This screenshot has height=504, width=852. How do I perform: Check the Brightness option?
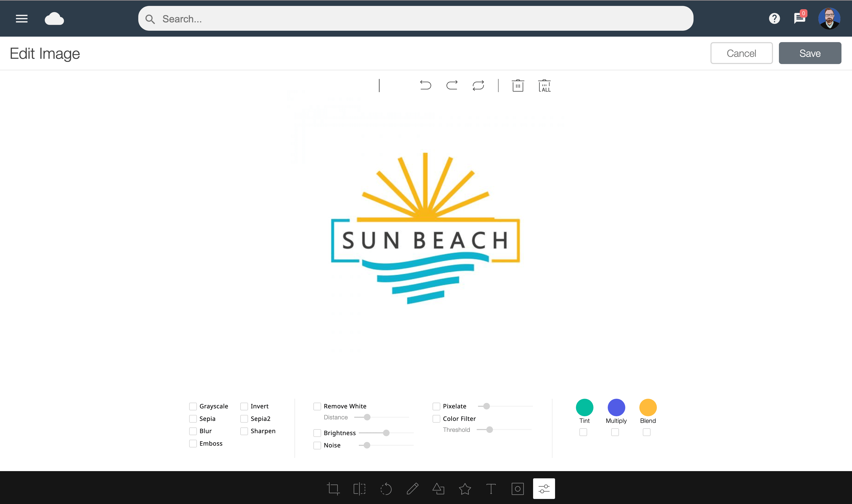(317, 433)
